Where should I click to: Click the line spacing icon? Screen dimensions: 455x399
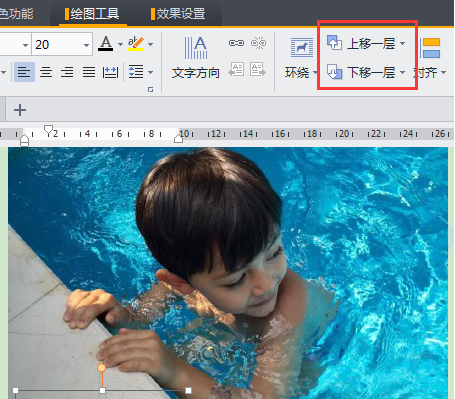click(x=136, y=72)
